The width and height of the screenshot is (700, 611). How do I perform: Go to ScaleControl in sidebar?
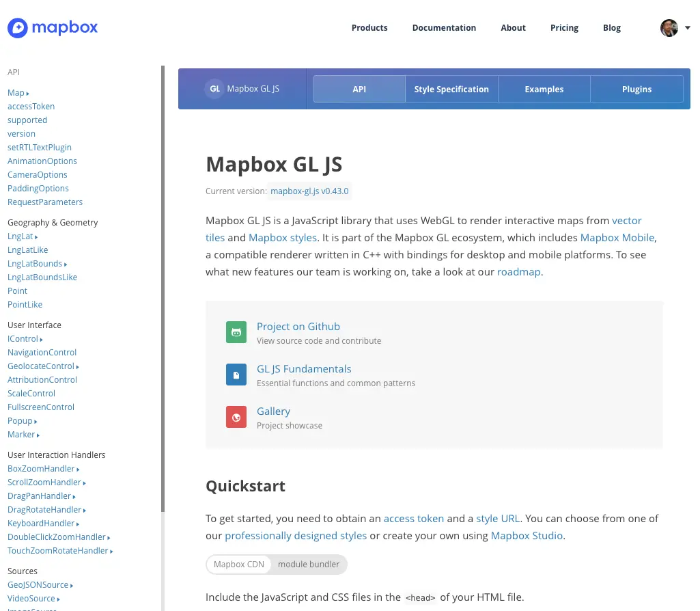pos(31,394)
